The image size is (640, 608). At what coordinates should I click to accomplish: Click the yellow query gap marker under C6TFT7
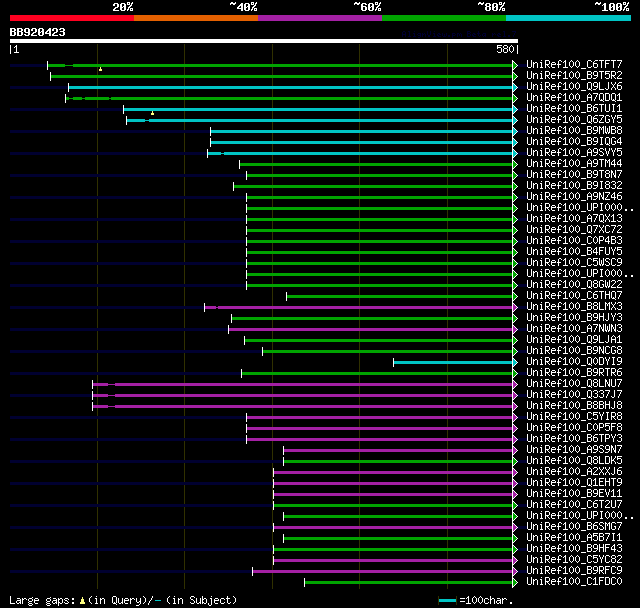100,69
